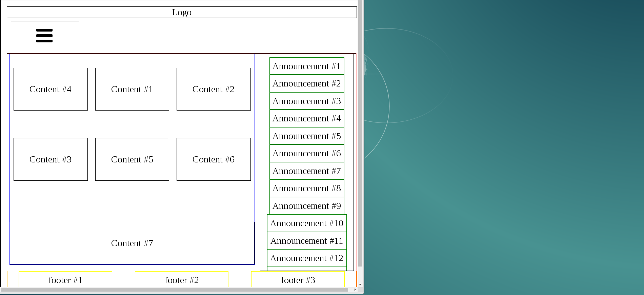This screenshot has height=295, width=644.
Task: Open Announcement #1 item
Action: [x=306, y=66]
